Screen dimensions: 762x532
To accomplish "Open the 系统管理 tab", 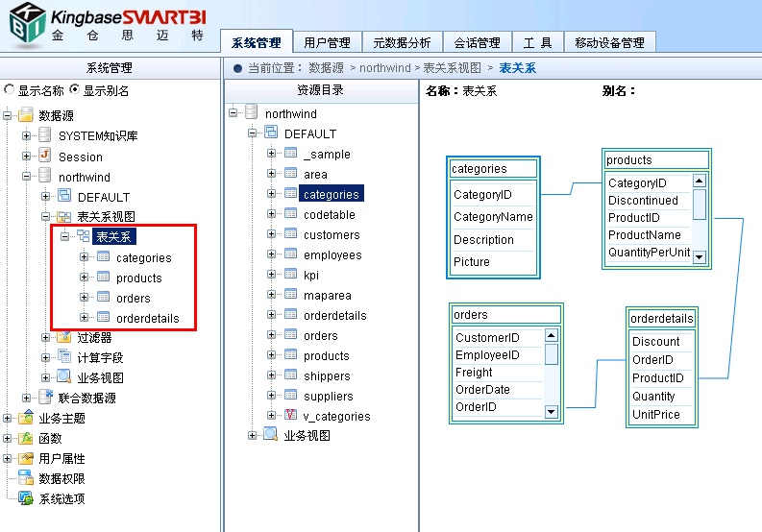I will tap(257, 43).
